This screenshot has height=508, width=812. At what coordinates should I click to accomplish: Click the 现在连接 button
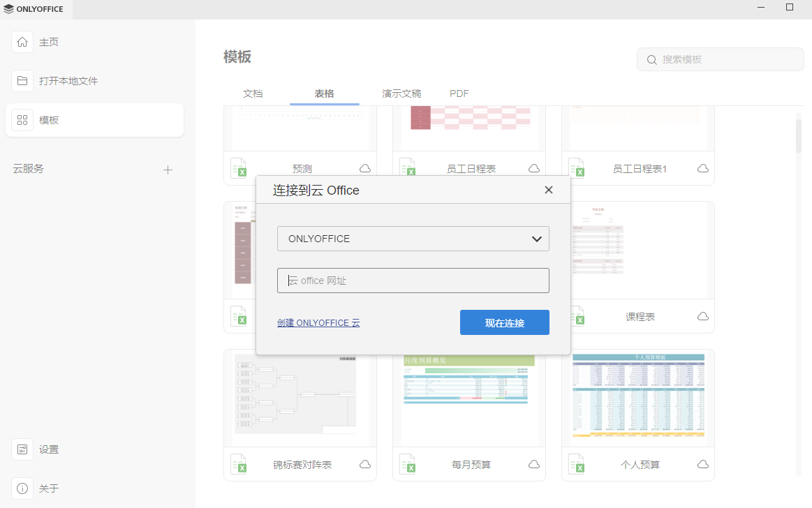point(504,323)
